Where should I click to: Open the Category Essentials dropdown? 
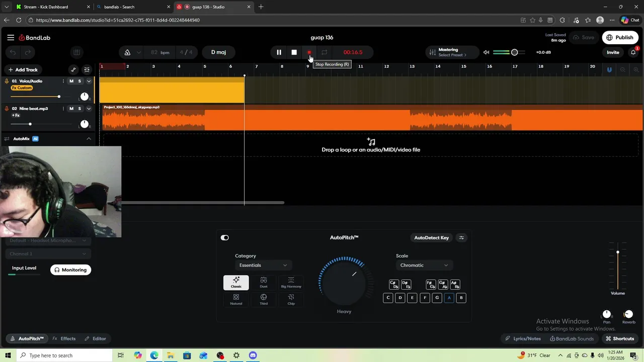click(x=263, y=265)
